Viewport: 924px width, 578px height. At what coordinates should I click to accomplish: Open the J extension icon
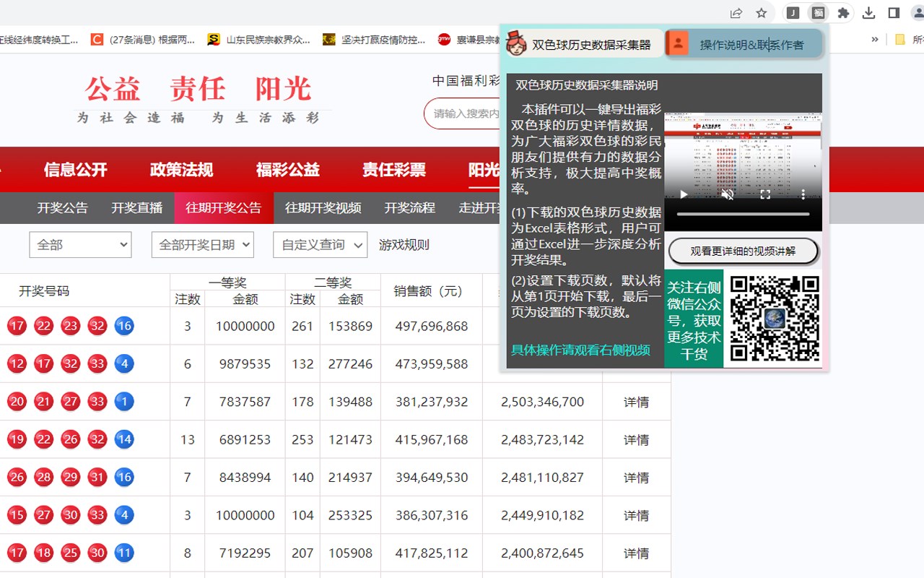(x=793, y=13)
